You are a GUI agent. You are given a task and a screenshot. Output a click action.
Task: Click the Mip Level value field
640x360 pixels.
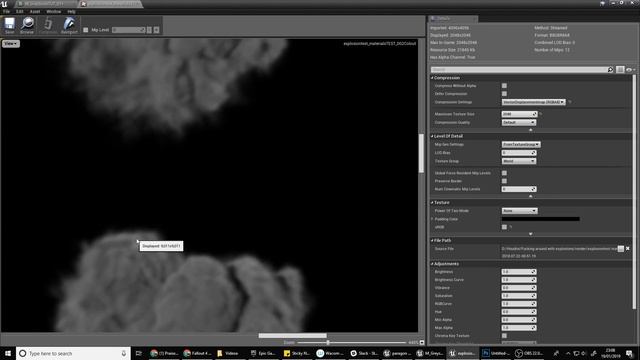[x=129, y=30]
